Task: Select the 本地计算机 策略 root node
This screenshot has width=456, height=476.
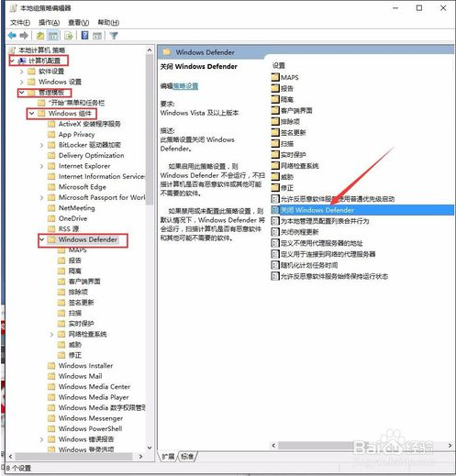Action: [x=41, y=50]
